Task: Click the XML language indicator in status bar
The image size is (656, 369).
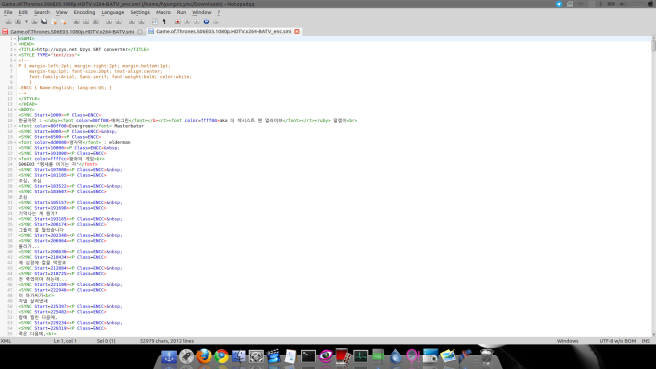Action: coord(6,341)
